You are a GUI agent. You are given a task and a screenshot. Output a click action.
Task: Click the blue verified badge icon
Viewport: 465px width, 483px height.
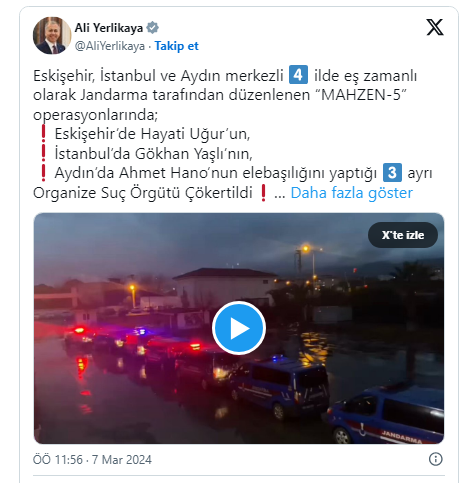pyautogui.click(x=153, y=28)
